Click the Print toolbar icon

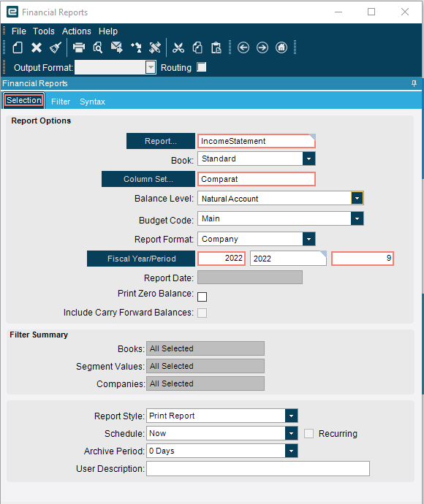click(x=78, y=47)
